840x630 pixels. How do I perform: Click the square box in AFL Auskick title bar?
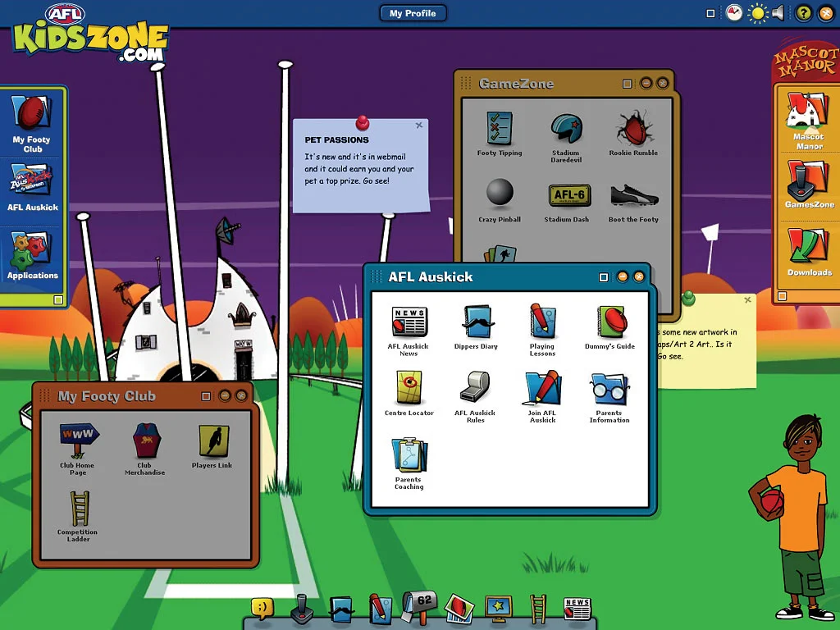604,277
